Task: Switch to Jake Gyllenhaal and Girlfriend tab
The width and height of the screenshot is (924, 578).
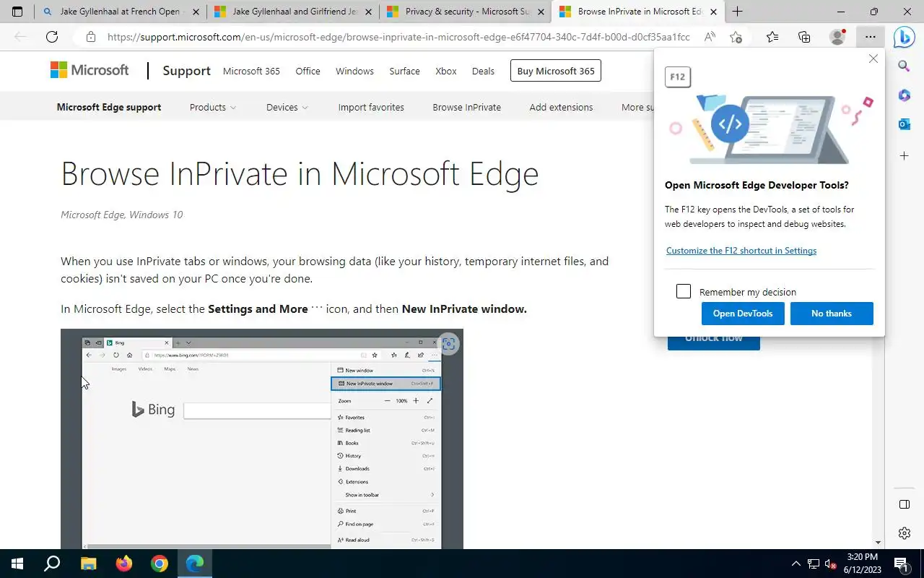Action: coord(293,12)
